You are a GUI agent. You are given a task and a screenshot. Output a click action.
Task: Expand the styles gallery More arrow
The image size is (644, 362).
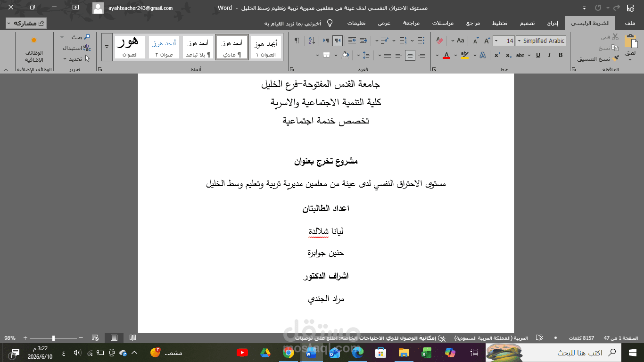pos(107,47)
